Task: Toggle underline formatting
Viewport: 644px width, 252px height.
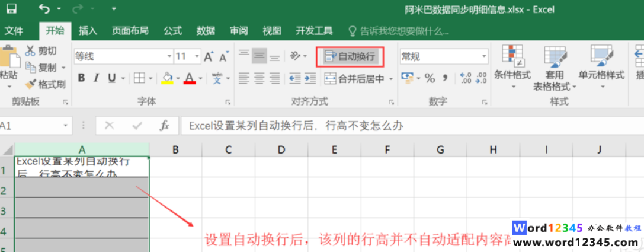Action: point(111,78)
